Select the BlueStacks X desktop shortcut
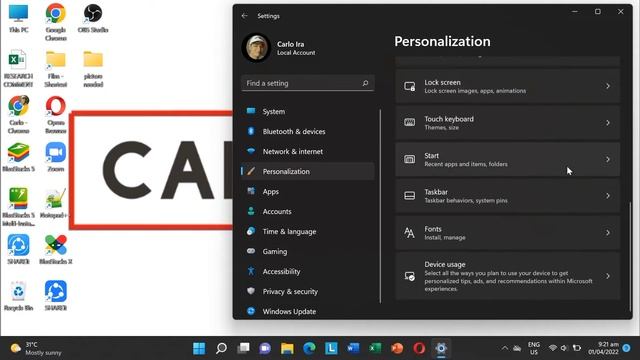640x360 pixels. 56,249
